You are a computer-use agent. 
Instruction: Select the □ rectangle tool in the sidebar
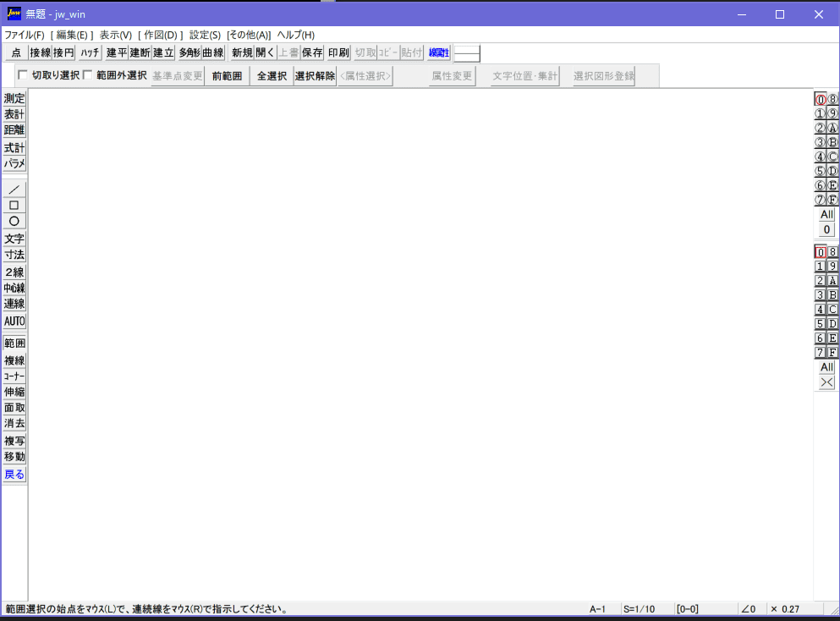(14, 204)
